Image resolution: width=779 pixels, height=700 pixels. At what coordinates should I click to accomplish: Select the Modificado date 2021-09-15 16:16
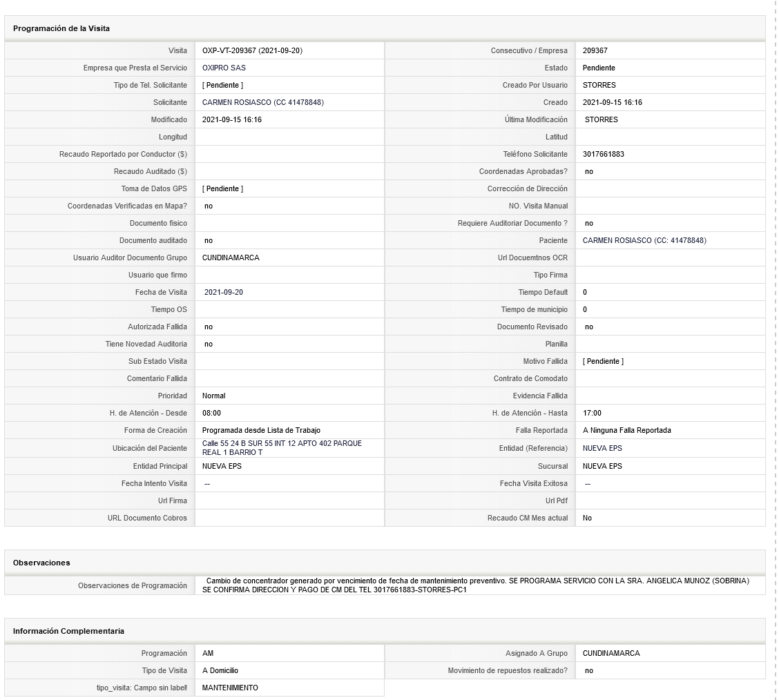click(231, 119)
